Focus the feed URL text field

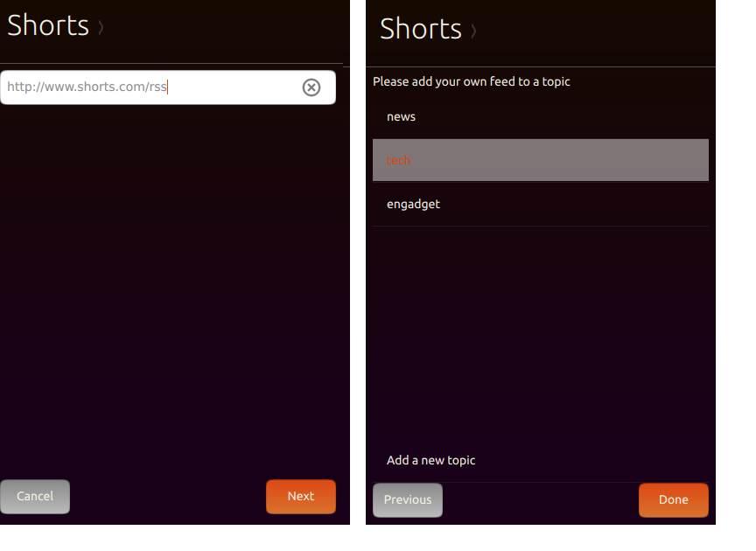click(x=149, y=87)
